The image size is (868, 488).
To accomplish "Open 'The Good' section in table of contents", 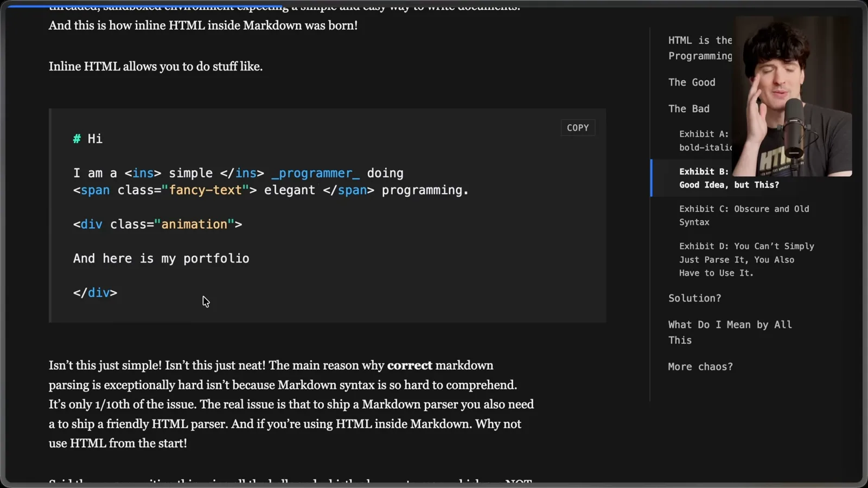I will click(692, 82).
